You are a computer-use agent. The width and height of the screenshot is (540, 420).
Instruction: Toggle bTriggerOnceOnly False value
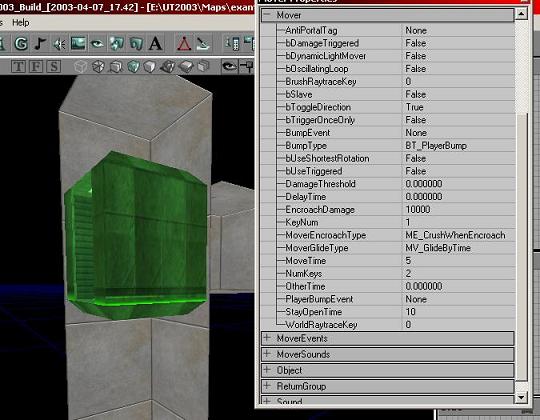tap(416, 120)
